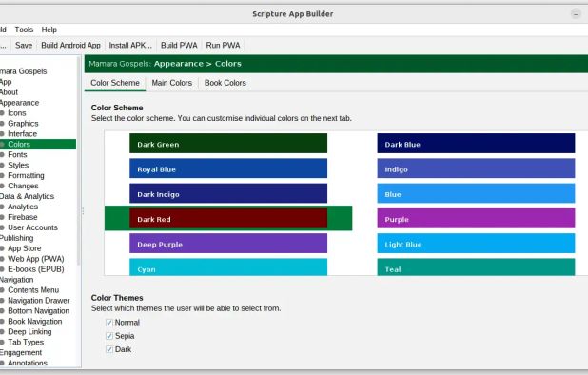Open the E-books (EPUB) tree item

pos(36,269)
